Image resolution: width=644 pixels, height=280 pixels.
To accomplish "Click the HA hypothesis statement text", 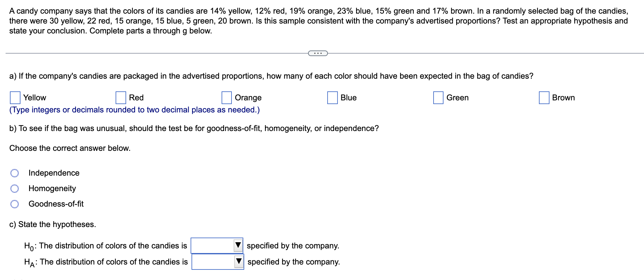I will click(x=105, y=261).
